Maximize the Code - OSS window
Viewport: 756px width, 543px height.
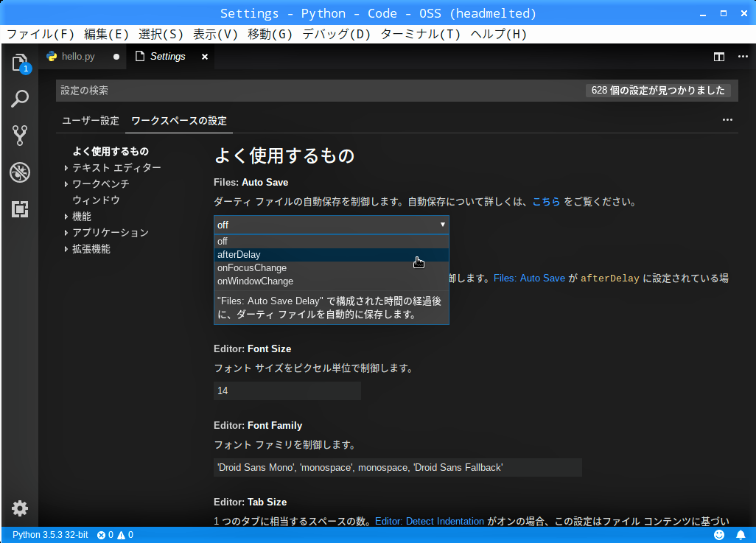(x=724, y=13)
